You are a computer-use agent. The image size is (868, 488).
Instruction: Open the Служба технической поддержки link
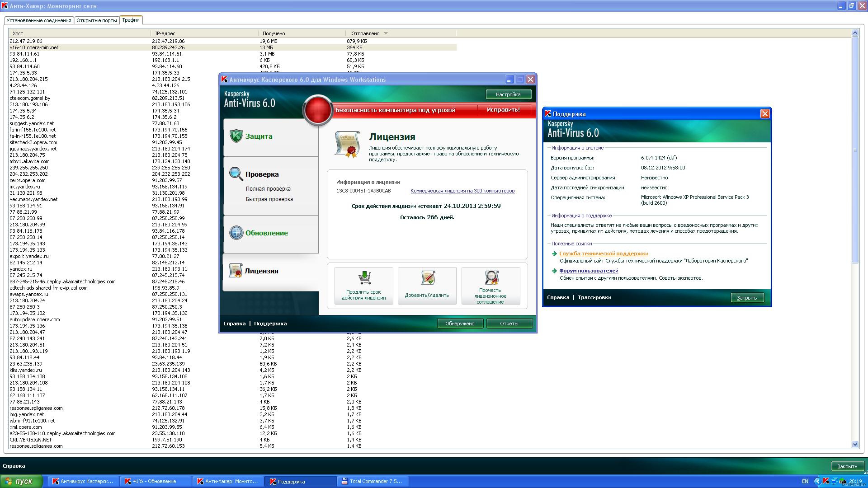tap(604, 254)
